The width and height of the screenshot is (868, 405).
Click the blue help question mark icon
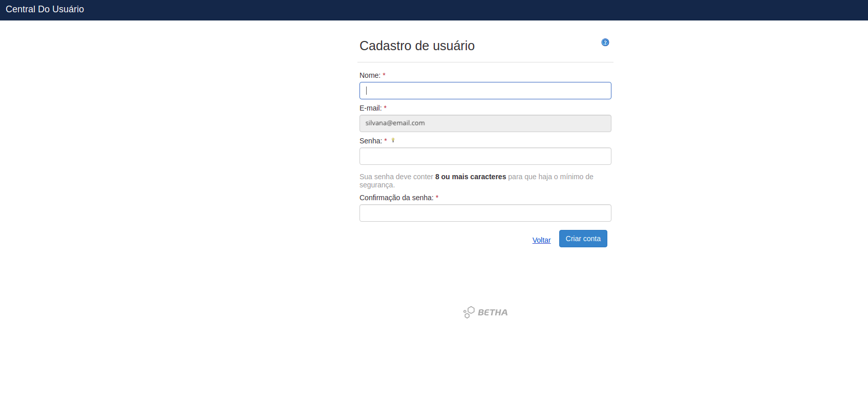605,42
